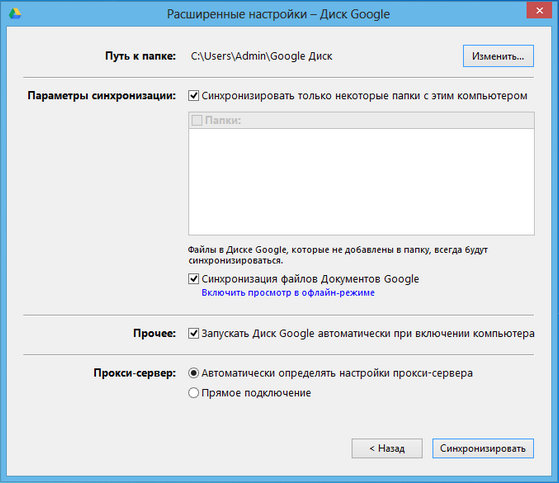Click inside the empty folders list box

coord(361,182)
